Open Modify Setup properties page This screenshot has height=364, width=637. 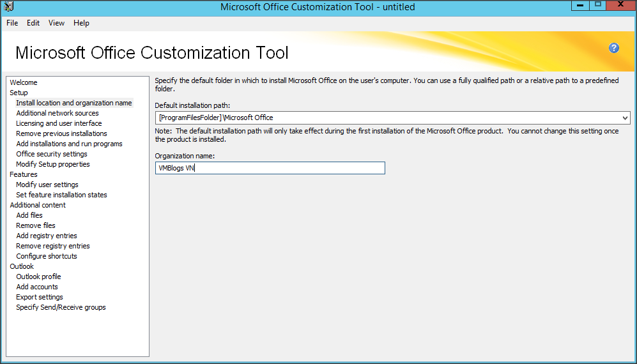(x=53, y=164)
